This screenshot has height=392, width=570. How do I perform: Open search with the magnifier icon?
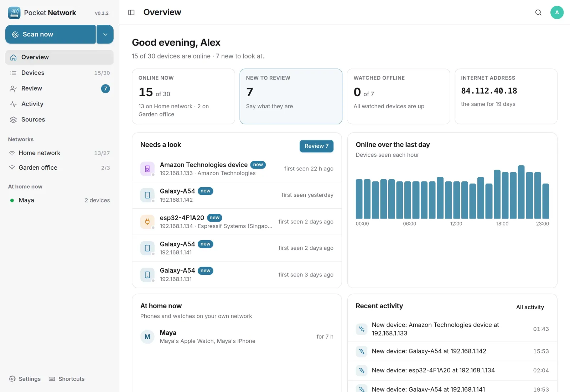tap(538, 12)
